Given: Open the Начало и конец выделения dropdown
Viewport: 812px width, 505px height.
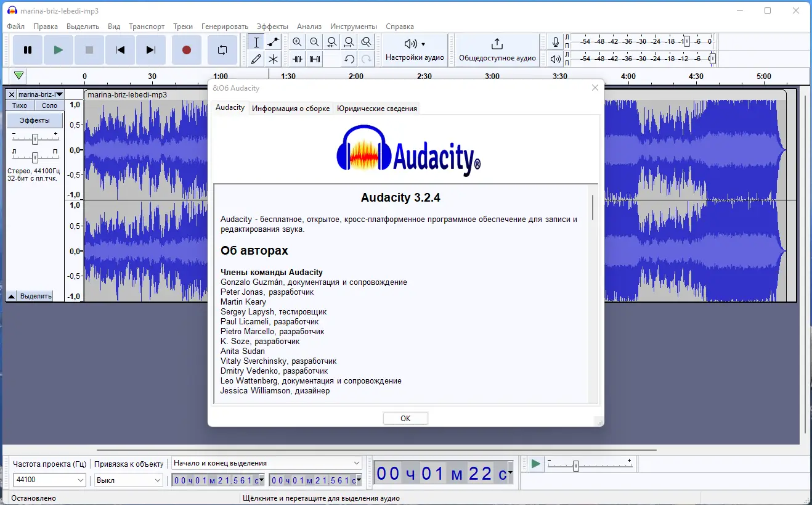Looking at the screenshot, I should (267, 463).
